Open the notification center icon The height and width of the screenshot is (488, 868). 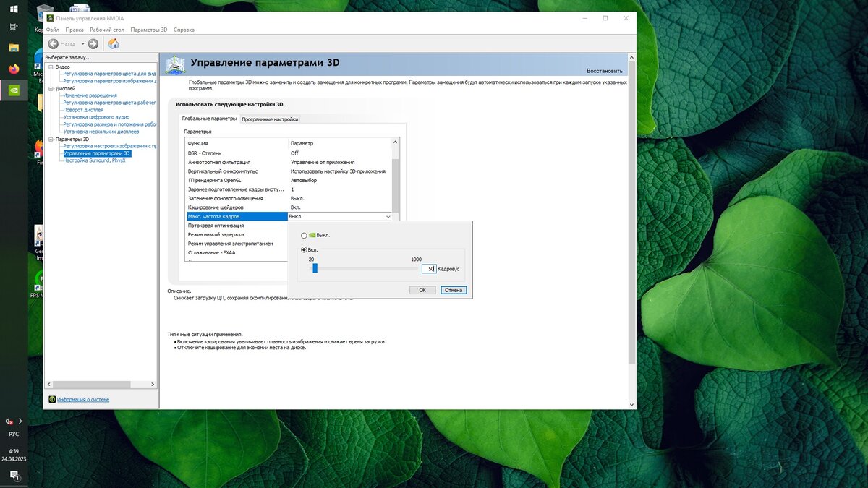14,475
